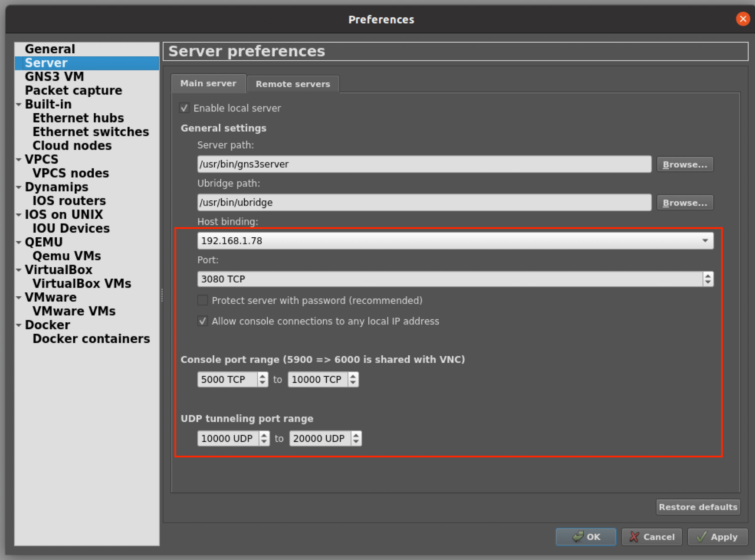Click spinner on 20000 UDP tunneling port
The width and height of the screenshot is (755, 560).
tap(356, 438)
